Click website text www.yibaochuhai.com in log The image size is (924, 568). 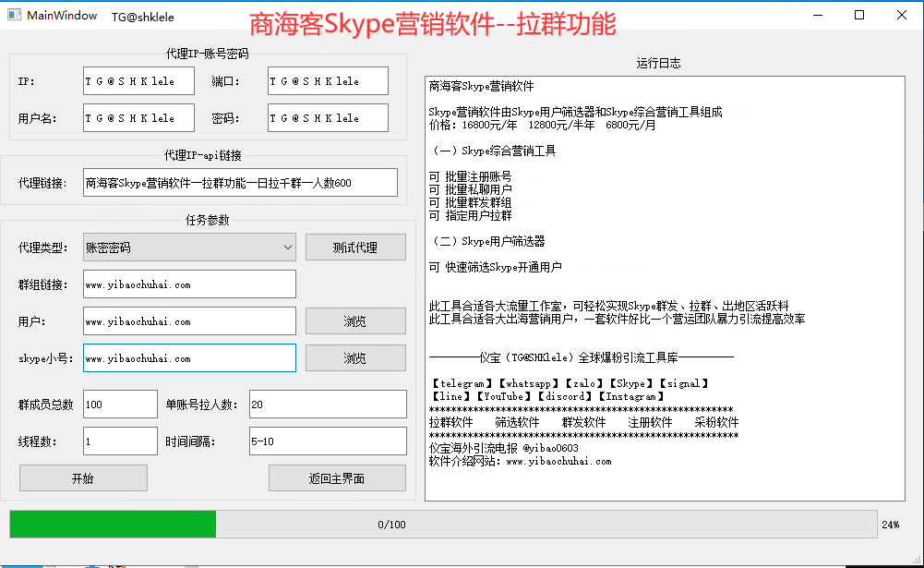558,461
